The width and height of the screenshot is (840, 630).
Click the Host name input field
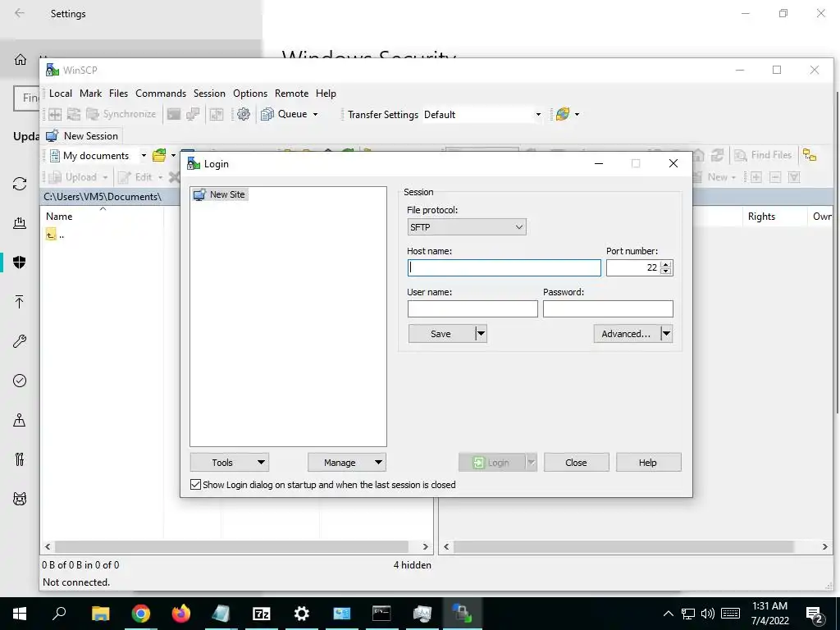[504, 268]
